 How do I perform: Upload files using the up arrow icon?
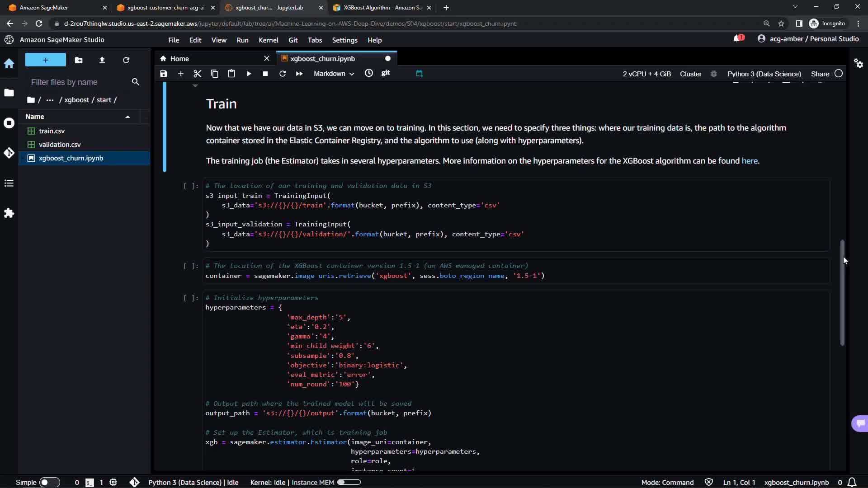tap(102, 60)
